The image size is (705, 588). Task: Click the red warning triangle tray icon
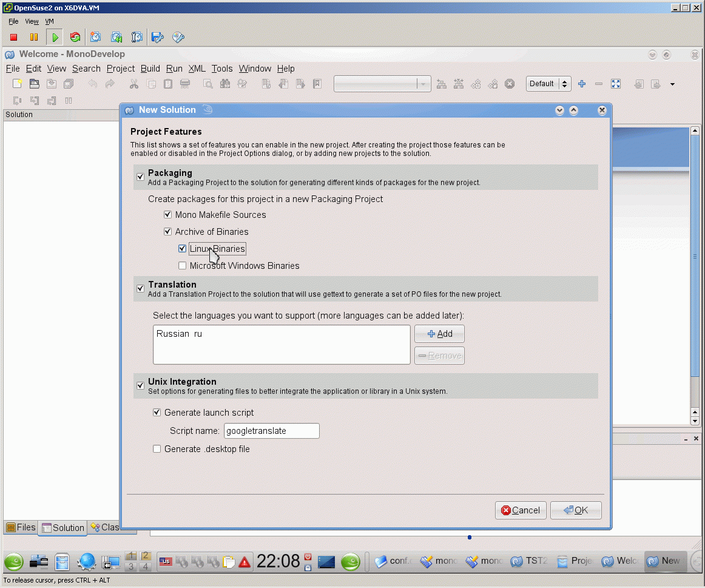pos(244,562)
